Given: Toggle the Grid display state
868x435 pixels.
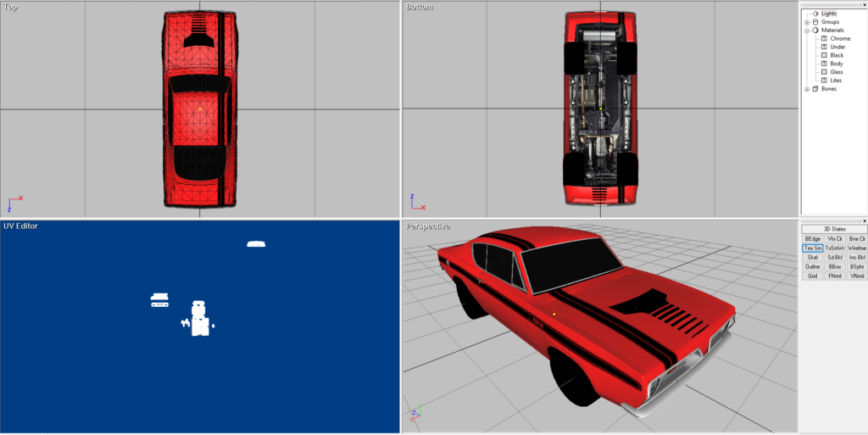Looking at the screenshot, I should pyautogui.click(x=812, y=276).
